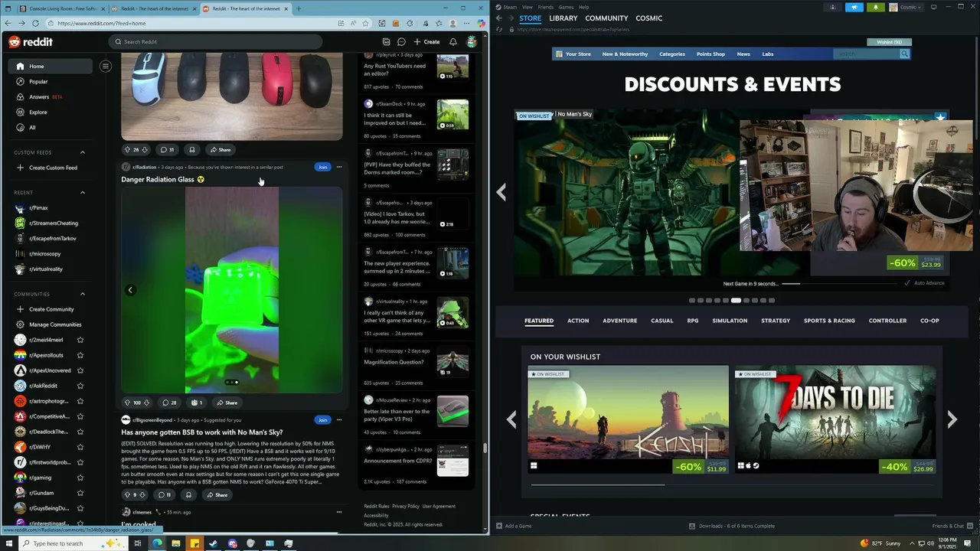980x551 pixels.
Task: Open File Explorer from taskbar
Action: tap(175, 543)
